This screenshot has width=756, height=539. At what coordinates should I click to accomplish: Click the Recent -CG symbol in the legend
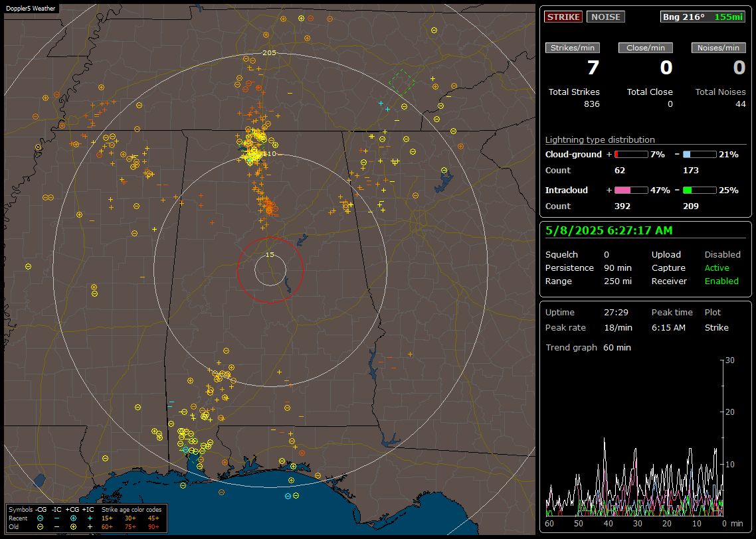click(x=40, y=518)
